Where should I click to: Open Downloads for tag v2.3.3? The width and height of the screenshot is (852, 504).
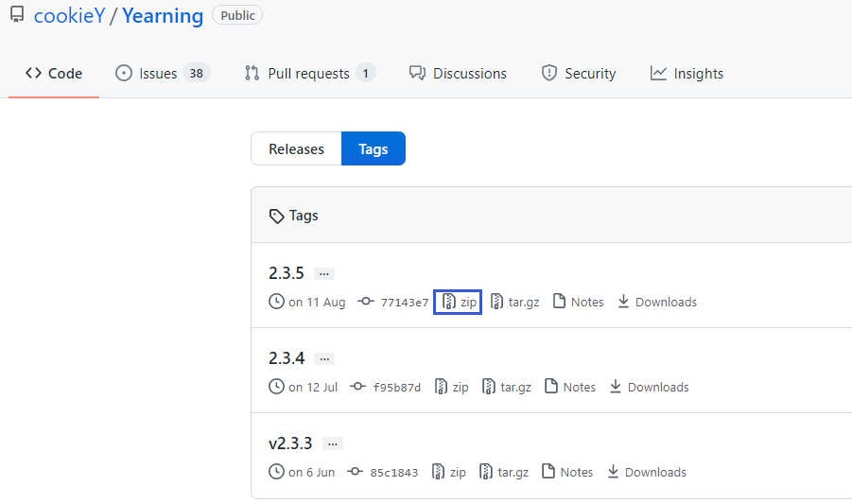pos(647,473)
